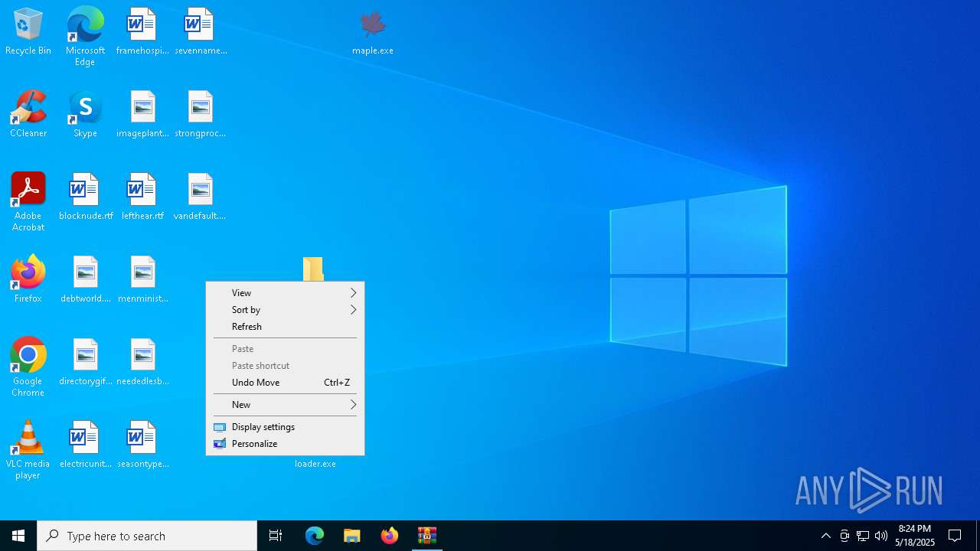Choose Undo Move from the context menu

tap(285, 383)
